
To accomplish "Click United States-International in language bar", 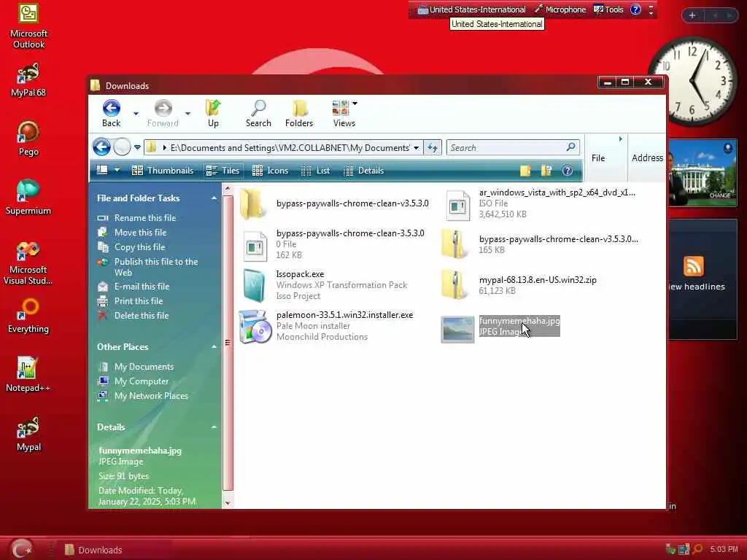I will tap(472, 9).
